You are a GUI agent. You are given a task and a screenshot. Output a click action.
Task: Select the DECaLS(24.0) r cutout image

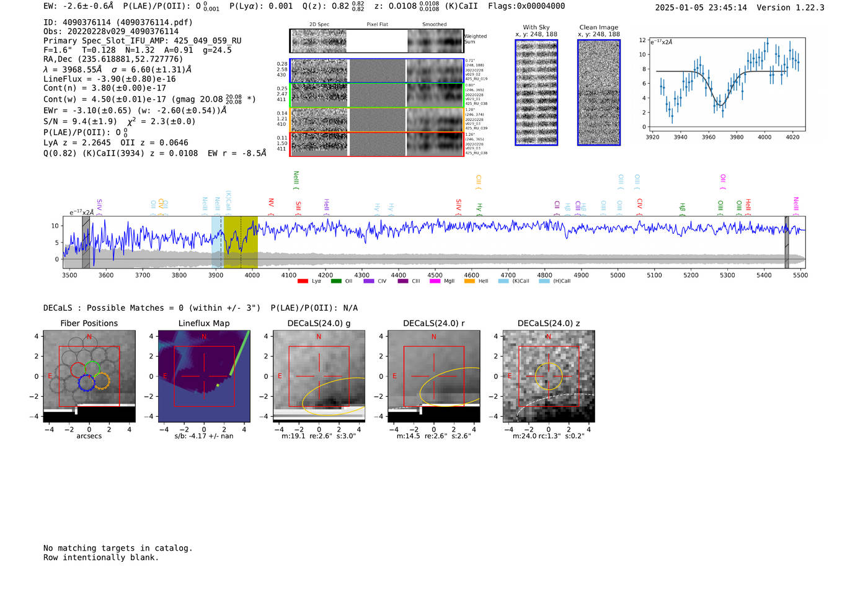[433, 376]
